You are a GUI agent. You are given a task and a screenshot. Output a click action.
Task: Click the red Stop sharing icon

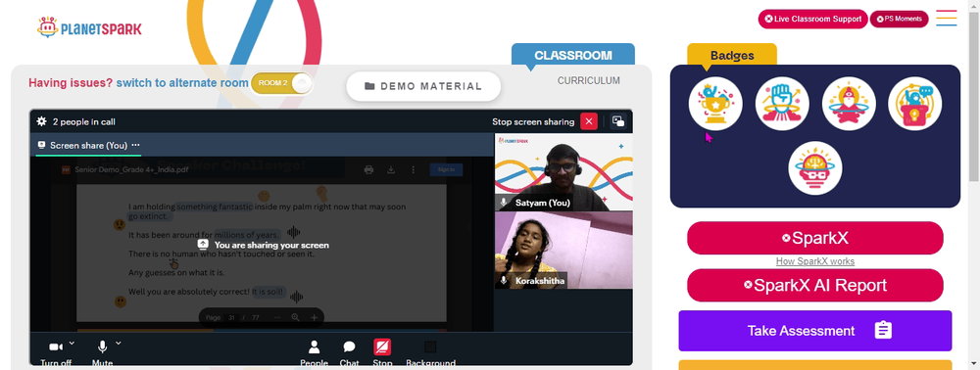click(x=382, y=347)
